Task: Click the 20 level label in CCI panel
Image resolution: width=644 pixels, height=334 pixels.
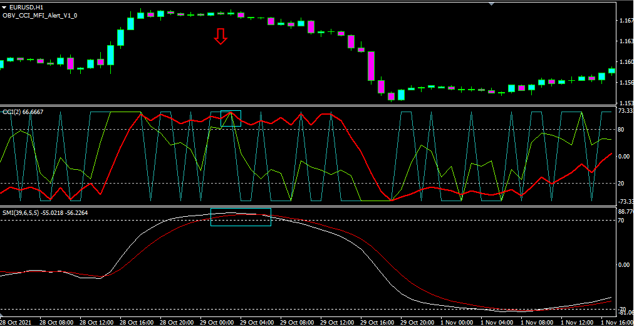Action: 621,184
